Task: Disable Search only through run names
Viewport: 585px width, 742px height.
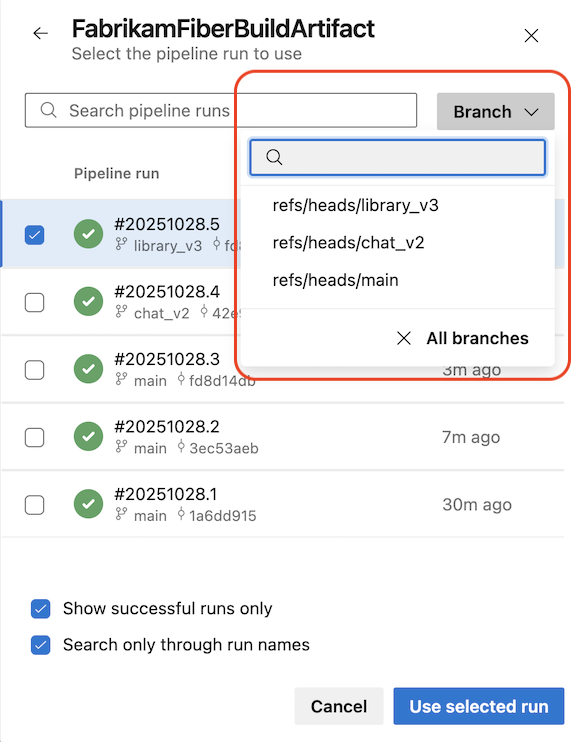Action: 41,645
